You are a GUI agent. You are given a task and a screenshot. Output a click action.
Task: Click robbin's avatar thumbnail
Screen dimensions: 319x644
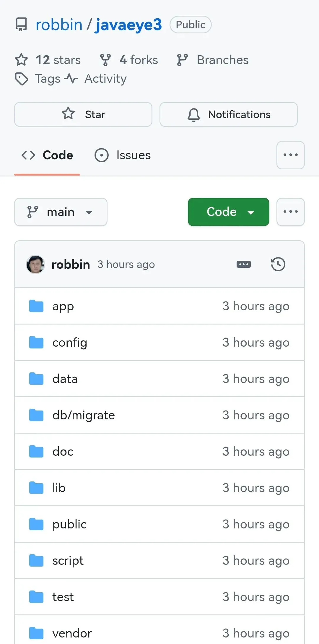[x=35, y=264]
